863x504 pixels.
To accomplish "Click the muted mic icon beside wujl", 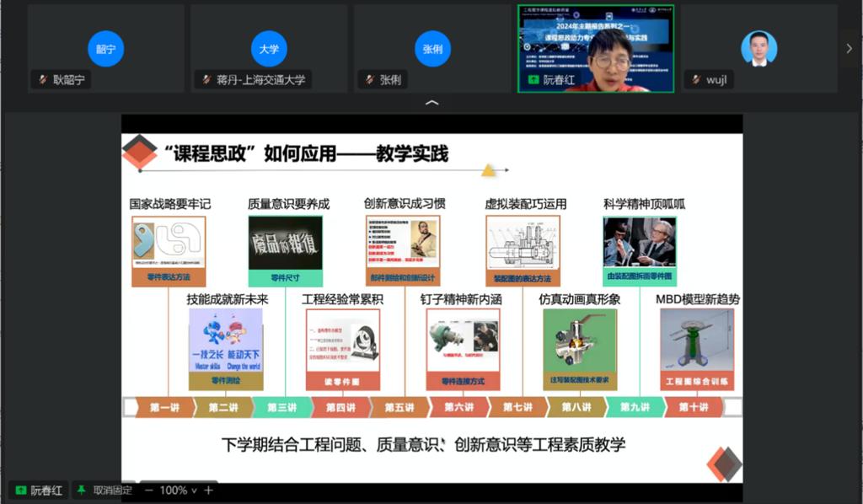I will tap(695, 80).
